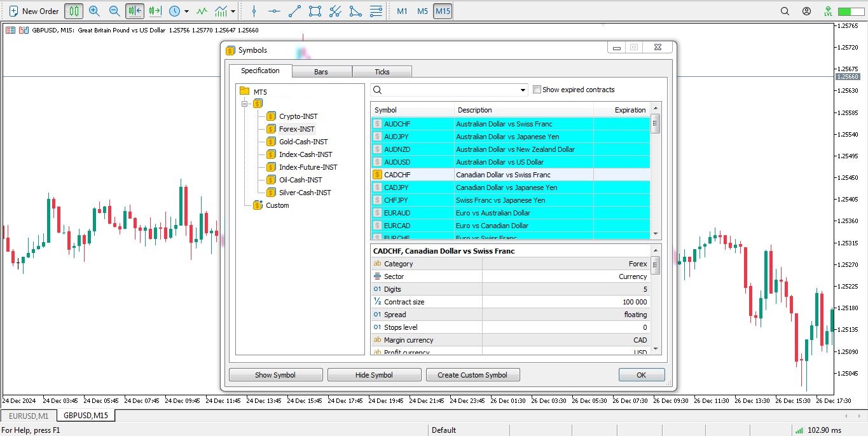The width and height of the screenshot is (868, 436).
Task: Toggle candlestick chart type button
Action: coord(74,11)
